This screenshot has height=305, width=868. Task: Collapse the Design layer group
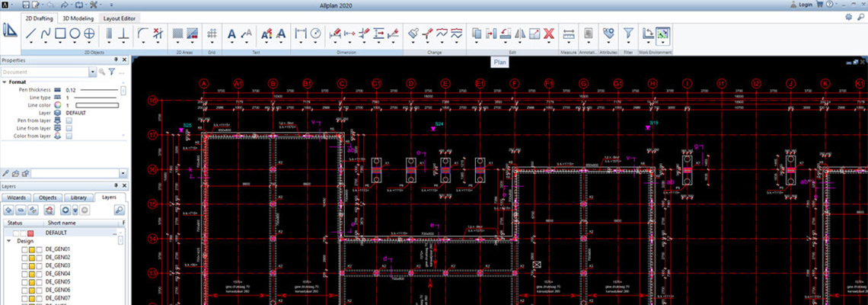pyautogui.click(x=9, y=242)
